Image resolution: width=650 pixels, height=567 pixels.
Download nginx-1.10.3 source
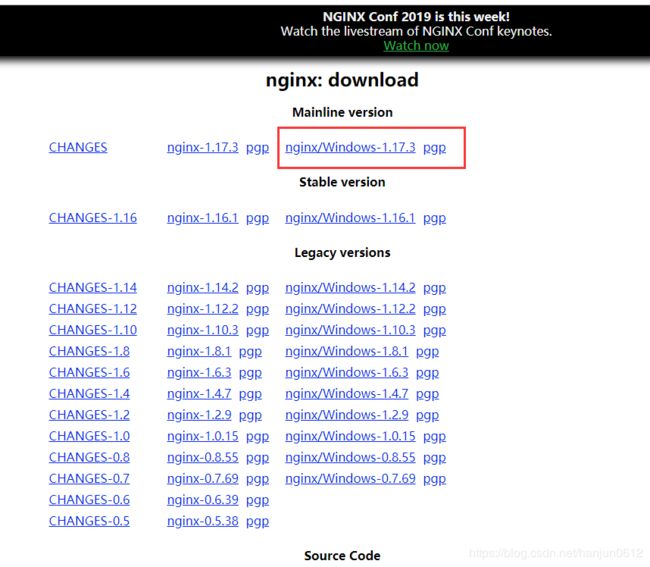point(203,330)
